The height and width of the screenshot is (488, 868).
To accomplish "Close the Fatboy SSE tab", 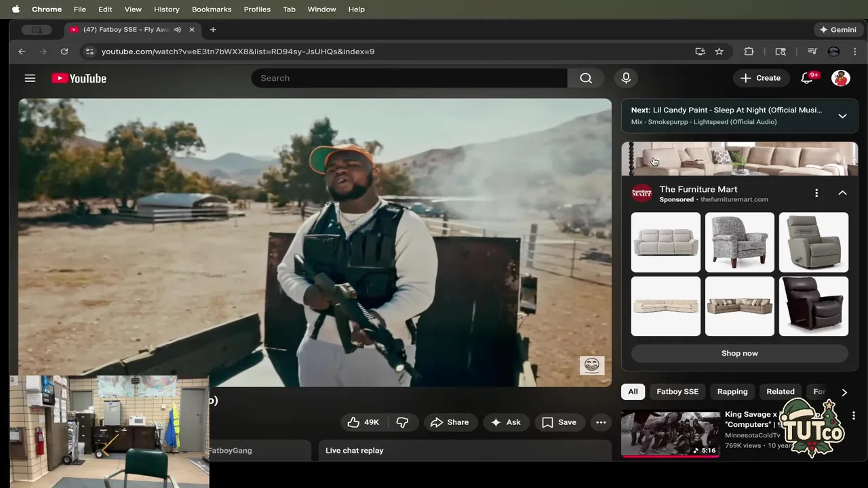I will tap(192, 30).
